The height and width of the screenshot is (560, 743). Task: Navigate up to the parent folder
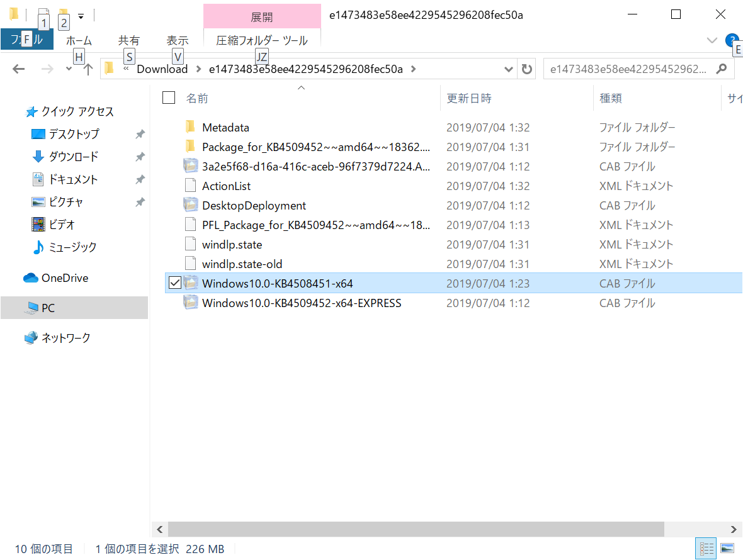pos(87,69)
